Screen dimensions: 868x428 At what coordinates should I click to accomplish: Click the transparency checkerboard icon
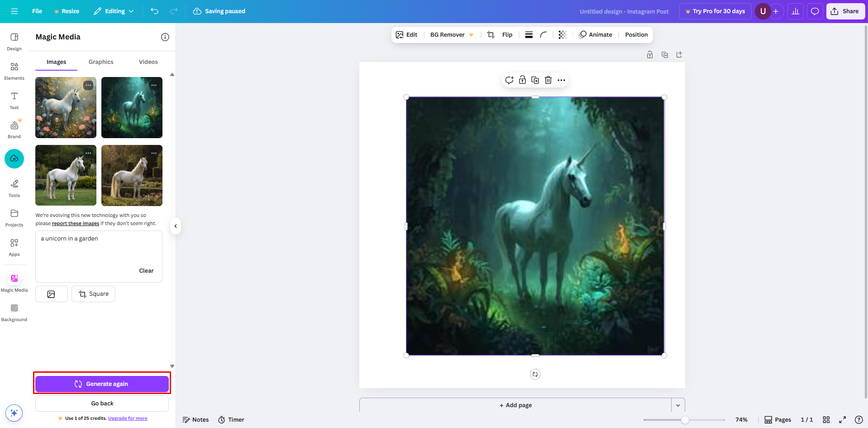coord(563,35)
